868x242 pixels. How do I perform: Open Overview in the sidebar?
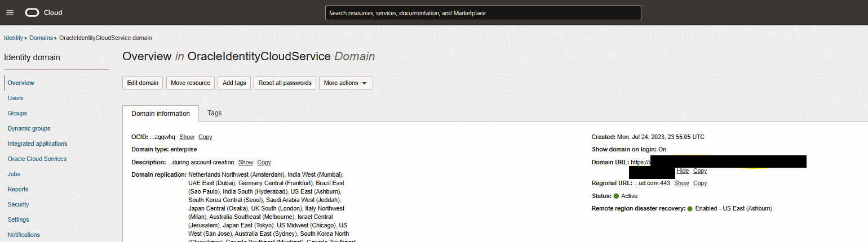[x=21, y=83]
